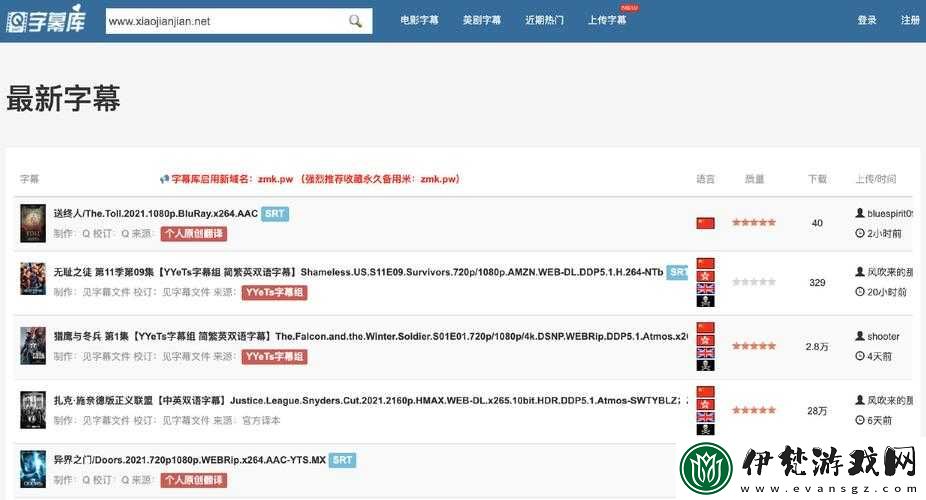Open the Justice League poster thumbnail
The height and width of the screenshot is (500, 926).
[32, 410]
